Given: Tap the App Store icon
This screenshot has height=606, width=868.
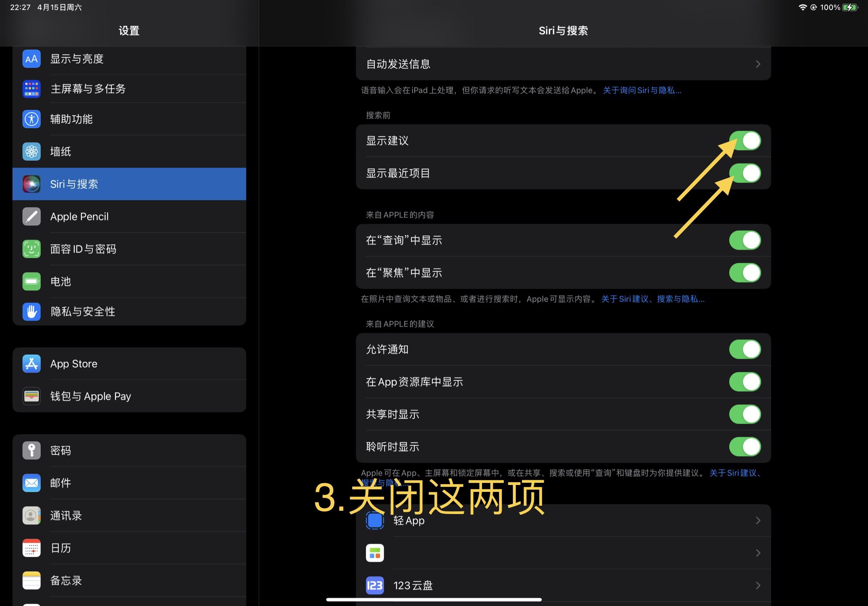Looking at the screenshot, I should [x=31, y=364].
